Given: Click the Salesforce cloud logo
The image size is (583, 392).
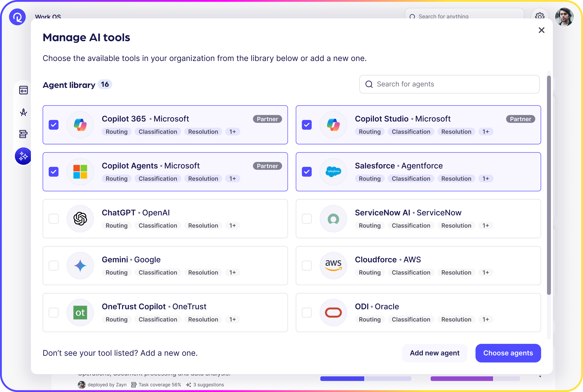Looking at the screenshot, I should pos(333,172).
